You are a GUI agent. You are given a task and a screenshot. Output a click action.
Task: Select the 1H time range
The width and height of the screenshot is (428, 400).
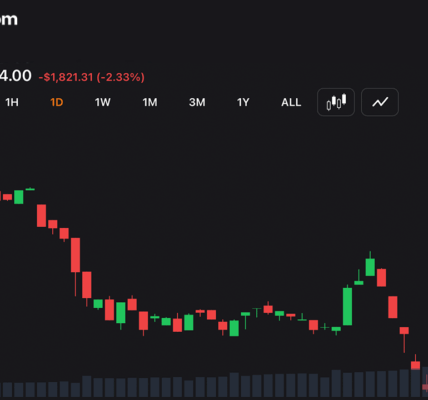click(12, 102)
